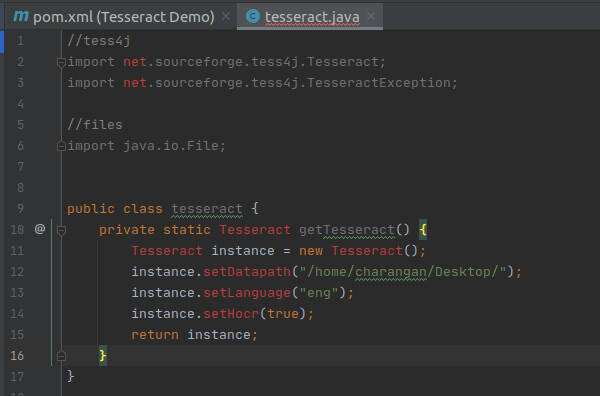The width and height of the screenshot is (600, 396).
Task: Click highlighted opening brace on line 10
Action: (423, 230)
